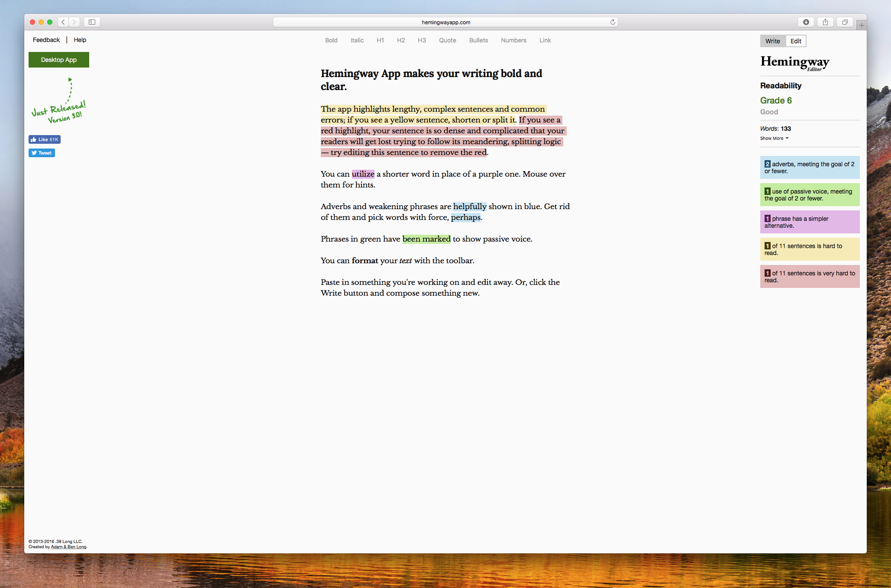891x588 pixels.
Task: Open the Feedback link
Action: pos(46,40)
